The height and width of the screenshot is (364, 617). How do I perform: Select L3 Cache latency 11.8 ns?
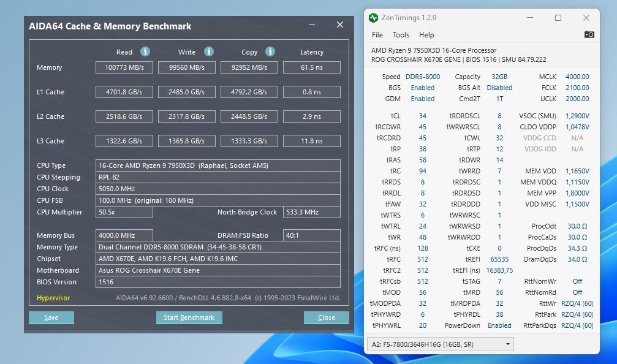[312, 141]
